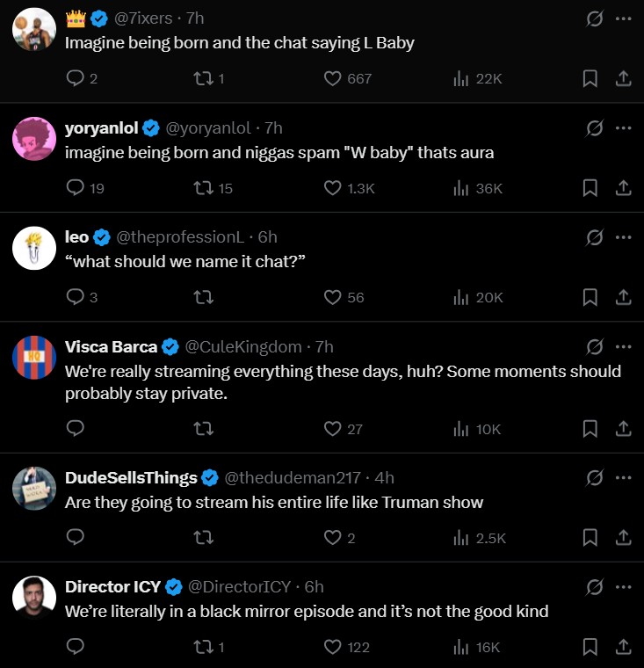Screen dimensions: 644x668
Task: Open Grok icon on yoryanlol's tweet
Action: [595, 128]
